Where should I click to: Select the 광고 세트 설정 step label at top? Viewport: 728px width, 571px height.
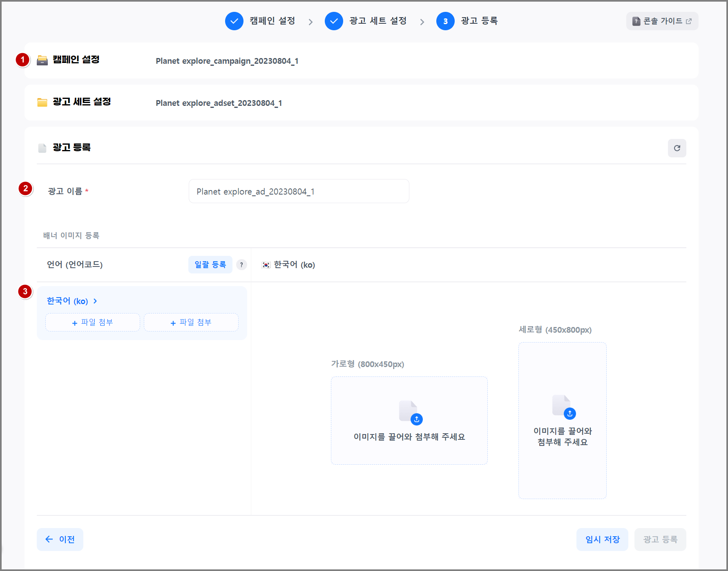coord(378,21)
